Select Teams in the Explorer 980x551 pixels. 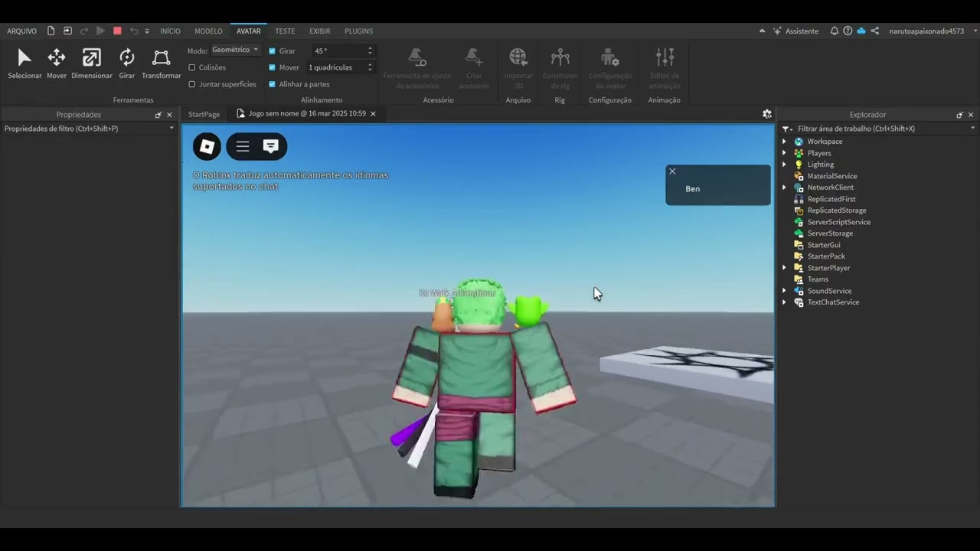click(818, 279)
